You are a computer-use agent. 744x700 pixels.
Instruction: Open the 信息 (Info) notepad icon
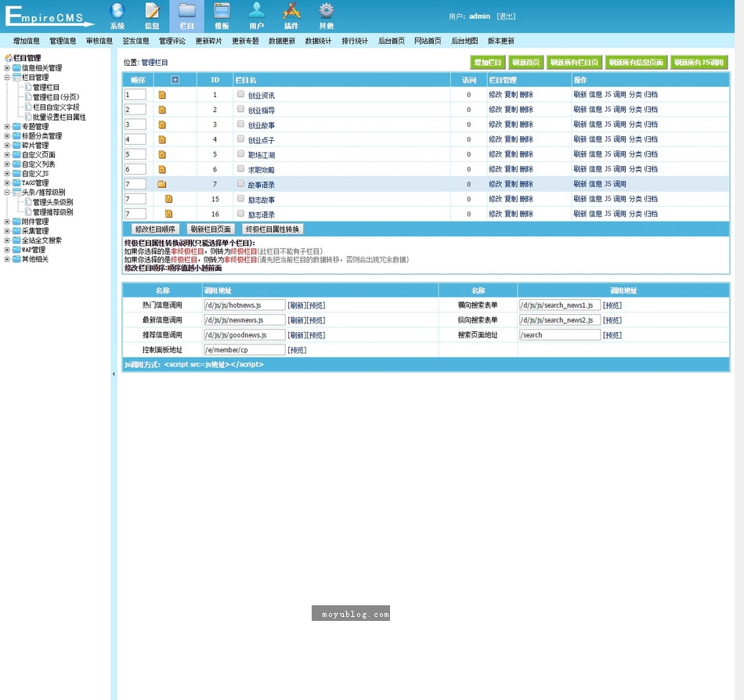(x=152, y=11)
